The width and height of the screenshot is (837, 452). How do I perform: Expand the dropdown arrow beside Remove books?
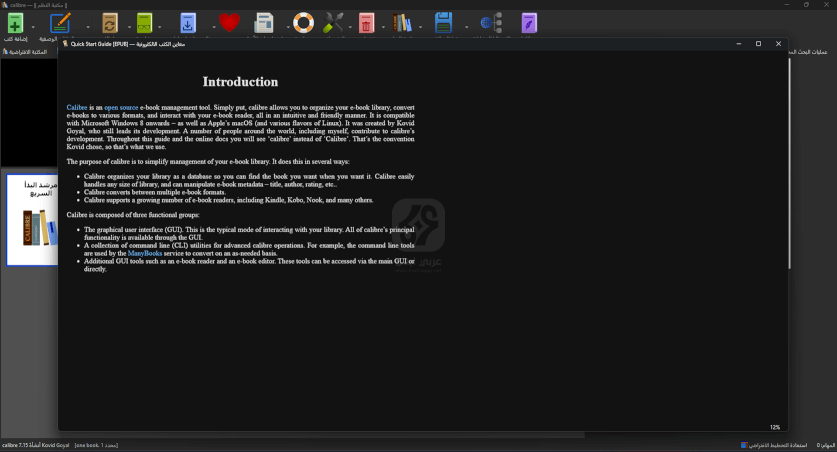[384, 26]
